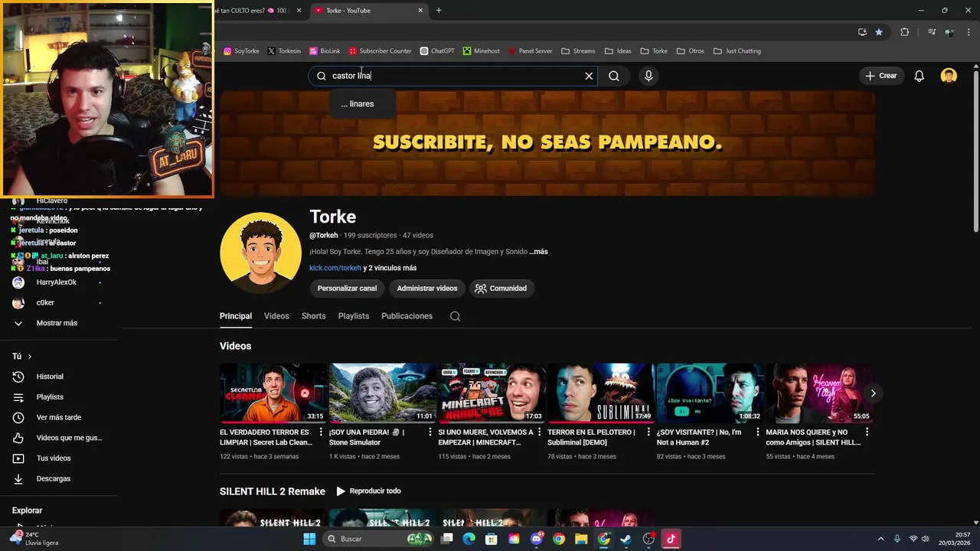Click 'Reproducir todo' for Silent Hill 2
980x551 pixels.
click(x=368, y=491)
